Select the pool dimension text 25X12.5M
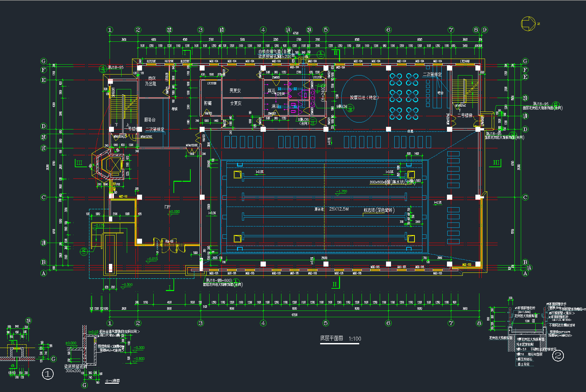 coord(339,209)
